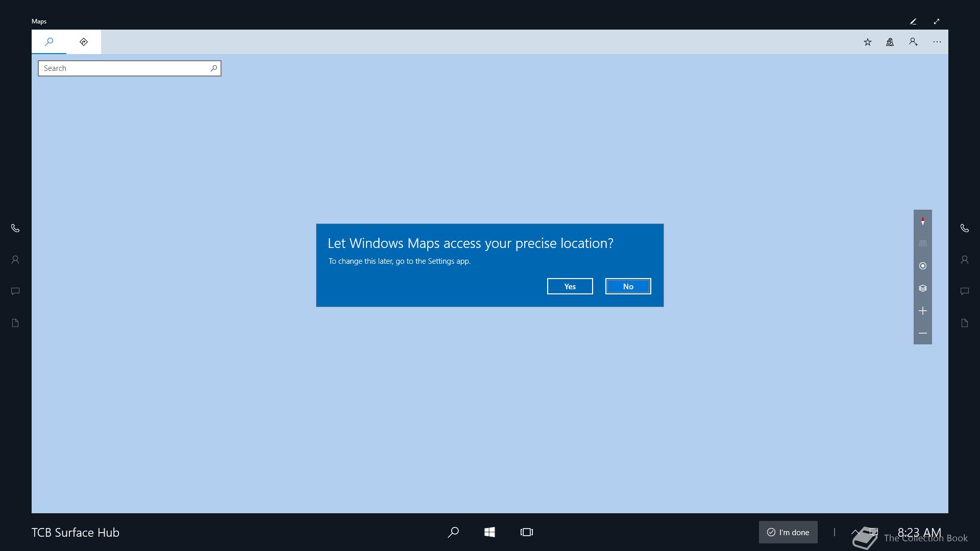Click the document icon on left edge

(x=15, y=323)
